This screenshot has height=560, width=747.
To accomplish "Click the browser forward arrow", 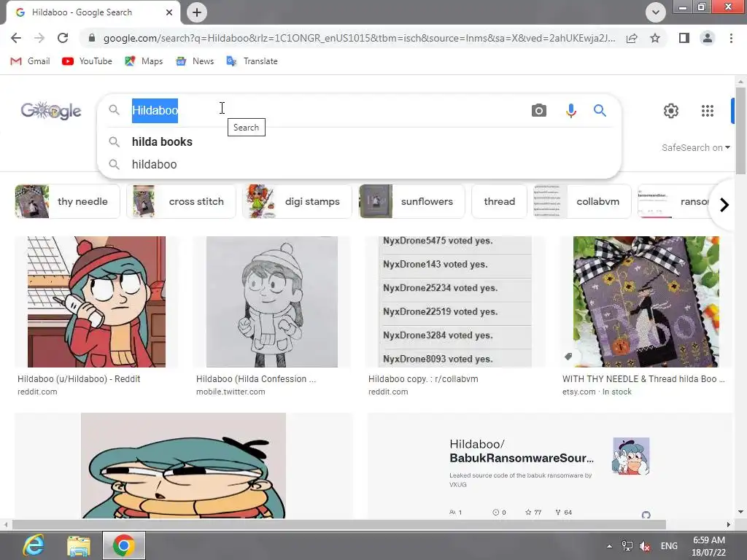I will coord(39,38).
